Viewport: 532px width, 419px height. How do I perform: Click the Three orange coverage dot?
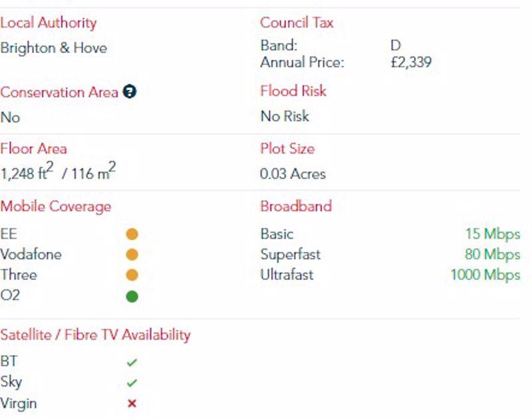[x=132, y=275]
